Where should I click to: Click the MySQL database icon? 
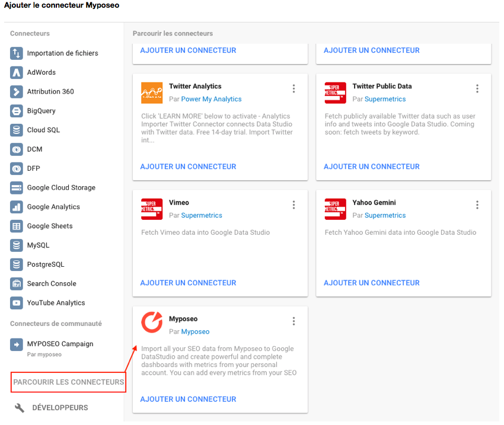[x=17, y=245]
